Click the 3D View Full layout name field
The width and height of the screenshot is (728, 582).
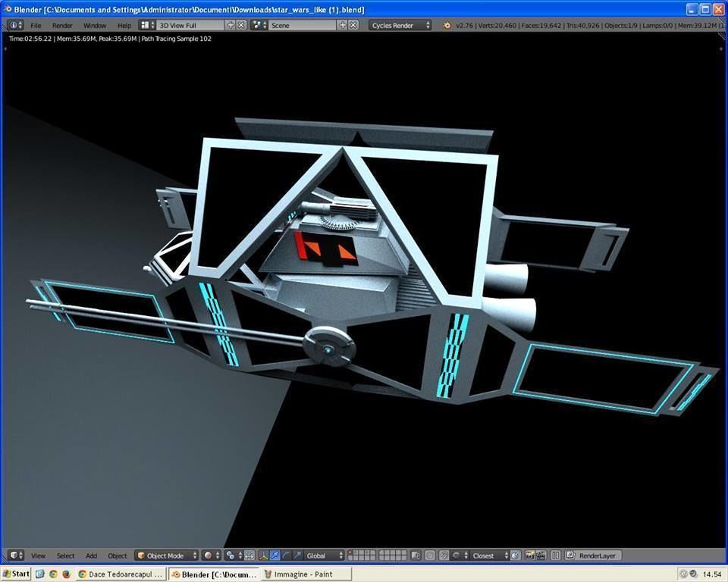pos(190,25)
